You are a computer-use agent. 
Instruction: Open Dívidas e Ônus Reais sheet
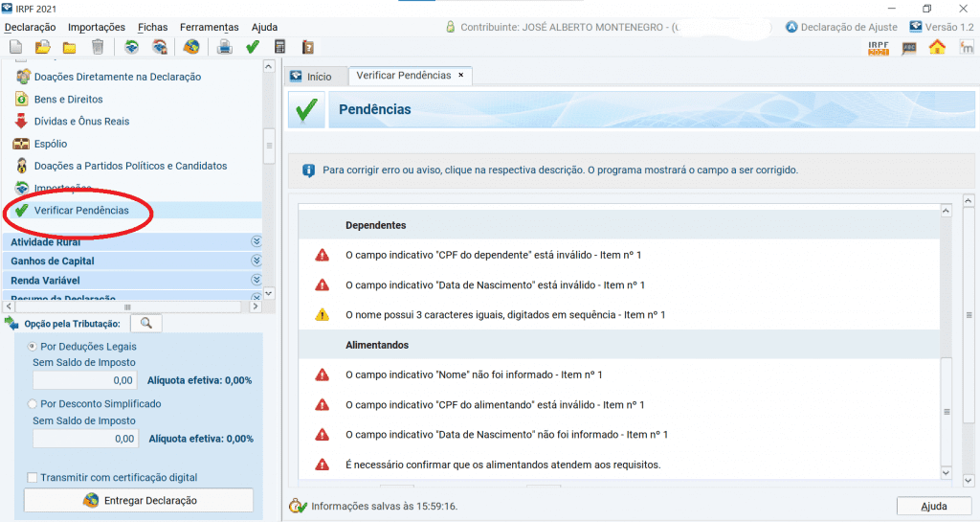82,122
